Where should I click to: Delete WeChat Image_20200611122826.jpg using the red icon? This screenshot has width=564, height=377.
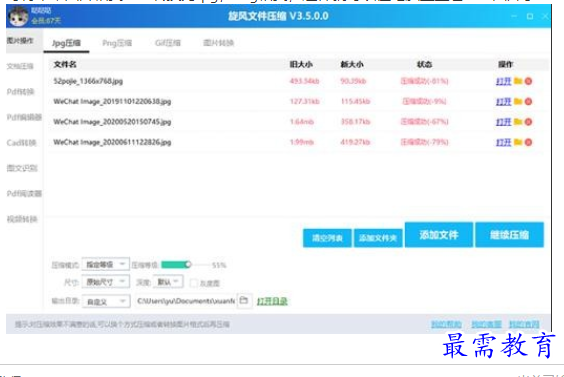coord(528,142)
